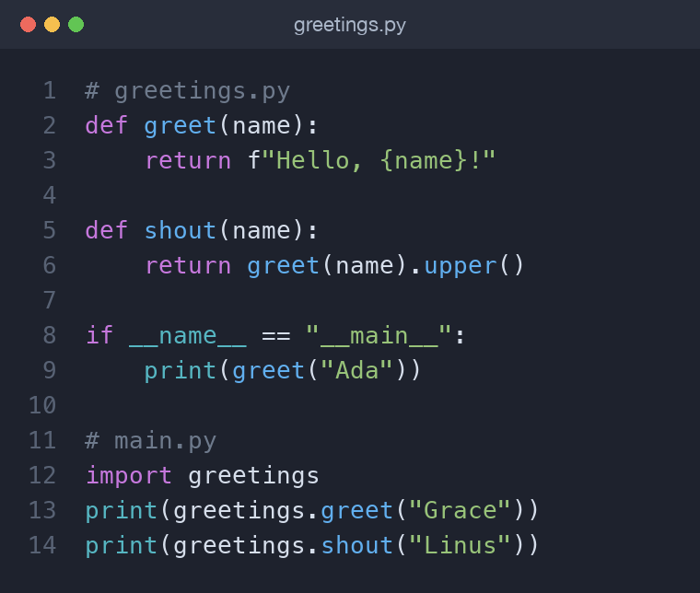Viewport: 700px width, 593px height.
Task: Click 'def shout(name):' on line 5
Action: tap(201, 231)
